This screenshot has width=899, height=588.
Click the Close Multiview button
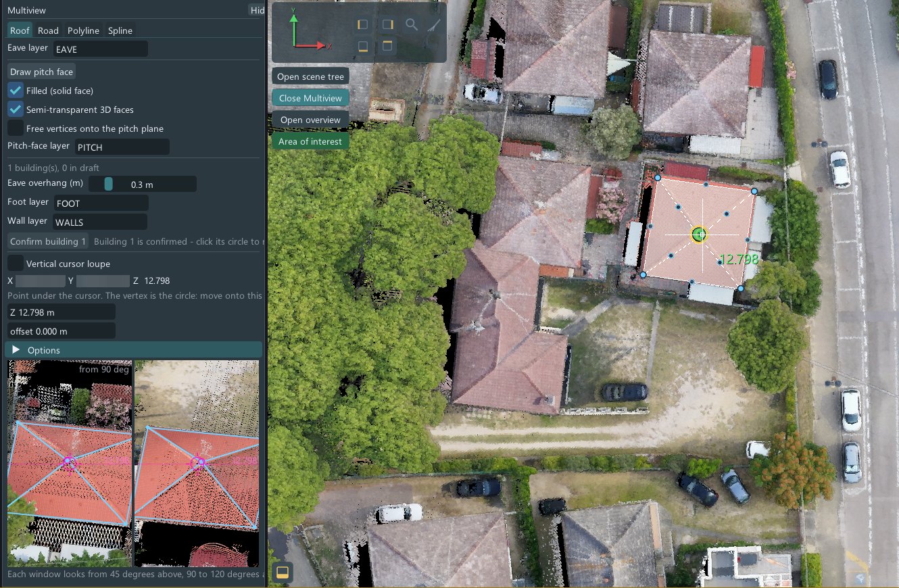(310, 98)
